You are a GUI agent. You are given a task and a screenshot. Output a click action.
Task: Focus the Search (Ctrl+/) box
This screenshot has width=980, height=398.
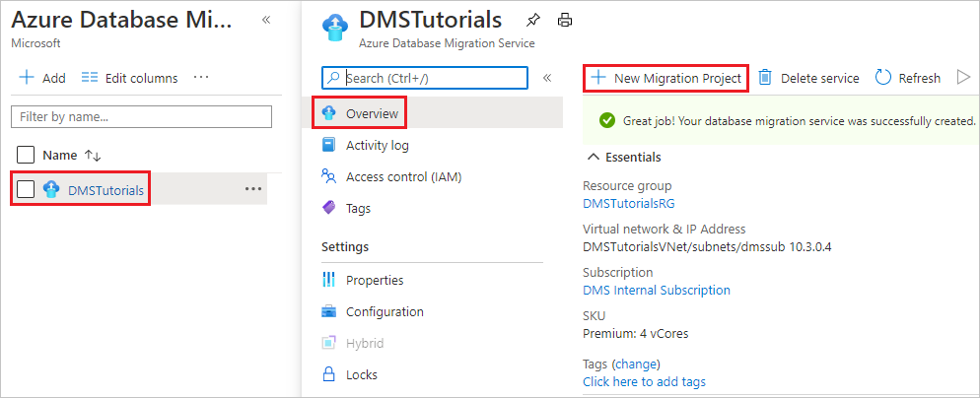point(425,78)
